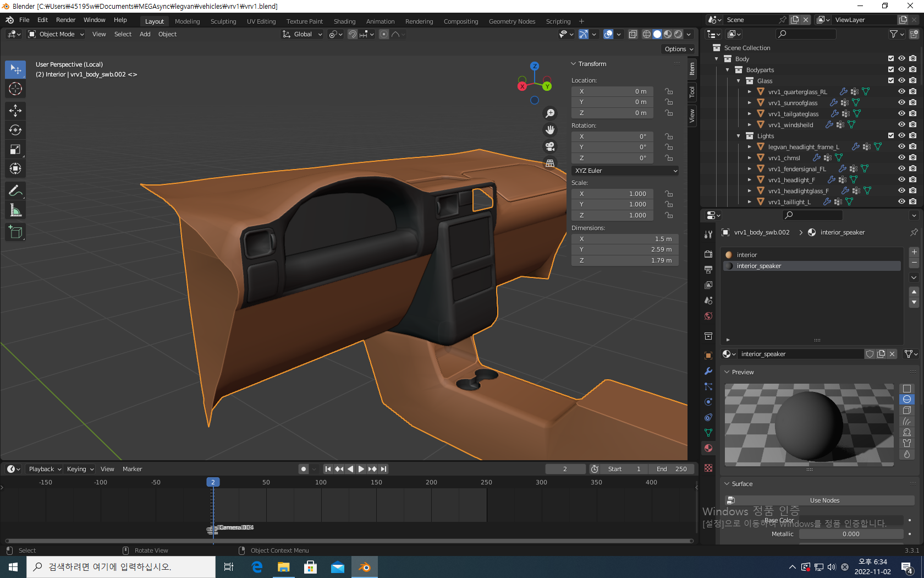The height and width of the screenshot is (578, 924).
Task: Click the Use Nodes button
Action: [x=824, y=500]
